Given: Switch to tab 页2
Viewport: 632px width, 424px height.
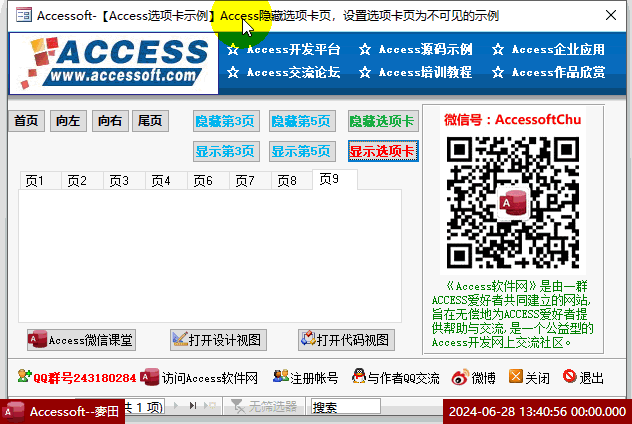Looking at the screenshot, I should 82,181.
